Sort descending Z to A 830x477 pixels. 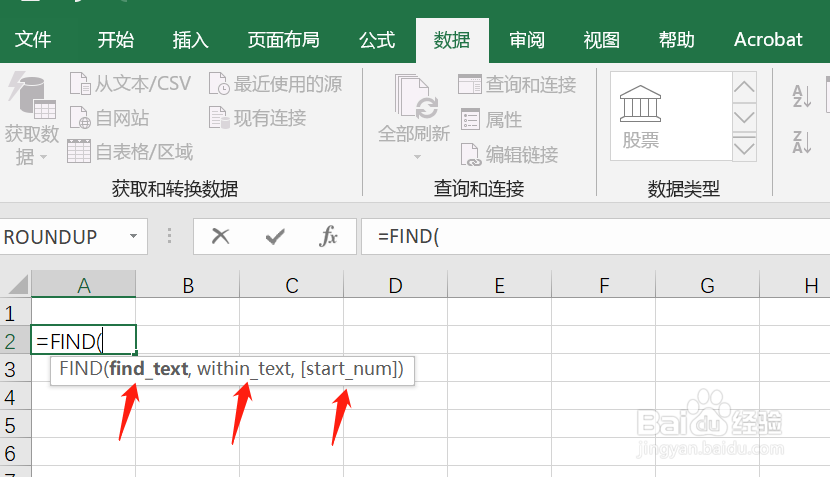point(801,142)
